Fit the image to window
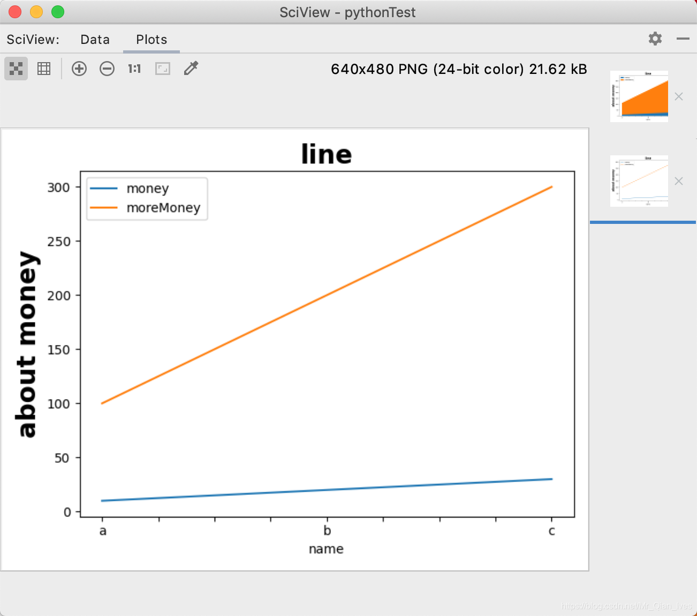 click(163, 69)
